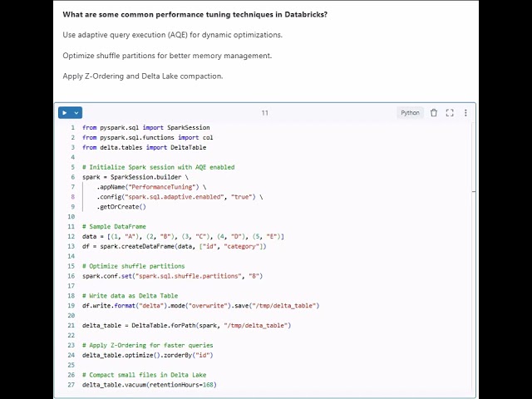Screen dimensions: 532x399
Task: Click the '# Apply Z-Ordering for faster queries' comment
Action: [x=148, y=346]
